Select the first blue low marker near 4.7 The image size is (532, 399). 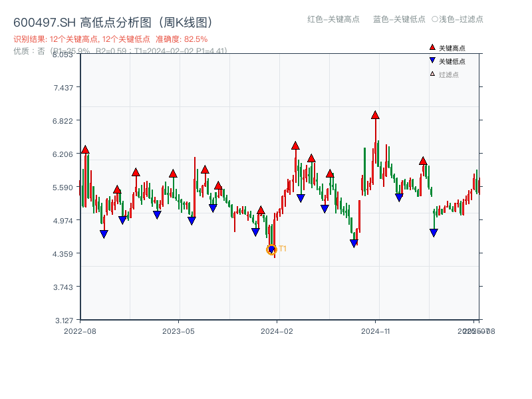tap(104, 234)
